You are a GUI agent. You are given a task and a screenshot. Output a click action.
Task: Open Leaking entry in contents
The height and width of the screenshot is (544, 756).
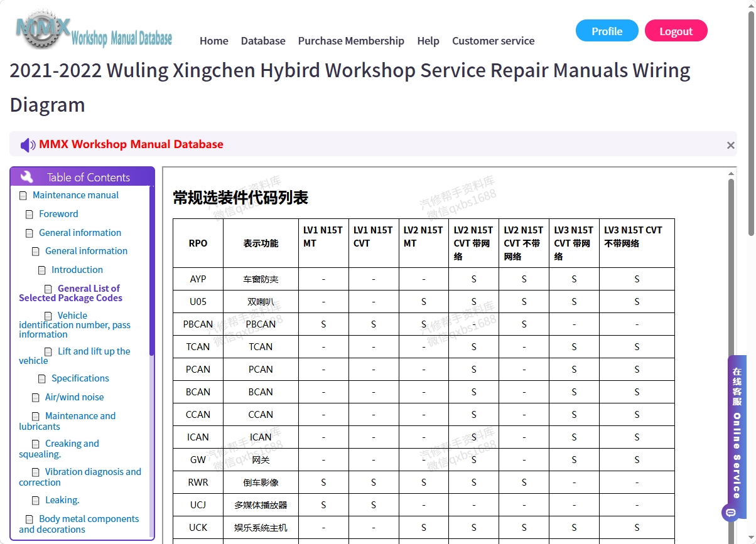[x=62, y=500]
